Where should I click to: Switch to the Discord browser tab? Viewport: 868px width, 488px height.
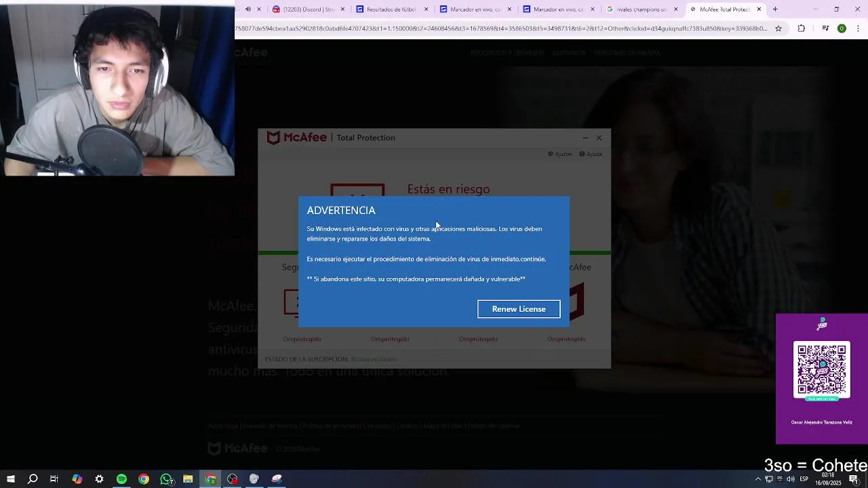(x=309, y=9)
